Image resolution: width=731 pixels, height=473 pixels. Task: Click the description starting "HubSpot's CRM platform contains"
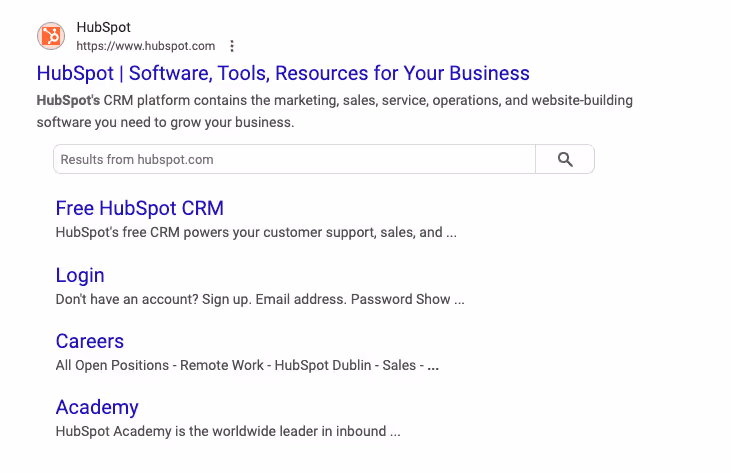(334, 111)
